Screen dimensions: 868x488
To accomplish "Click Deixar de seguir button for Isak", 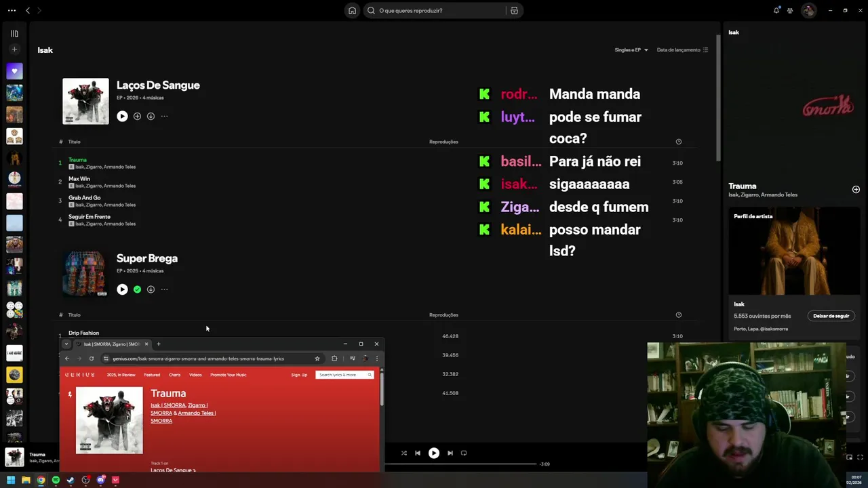I will pyautogui.click(x=831, y=316).
